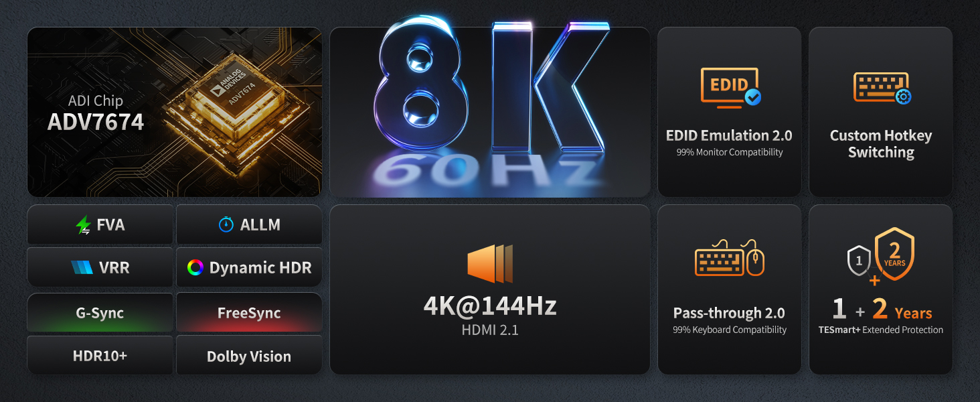This screenshot has height=402, width=980.
Task: Click the orange HDMI 2.1 bars icon
Action: (490, 263)
